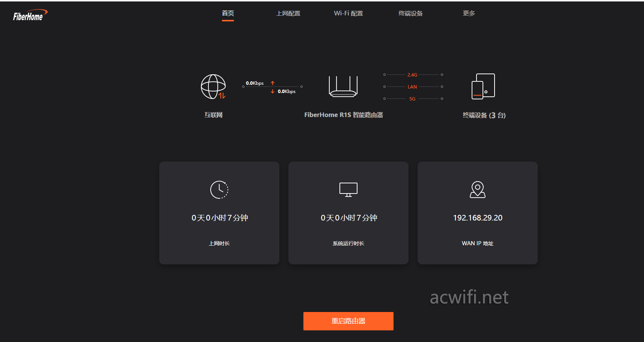Switch to 上网配置 tab

tap(288, 13)
